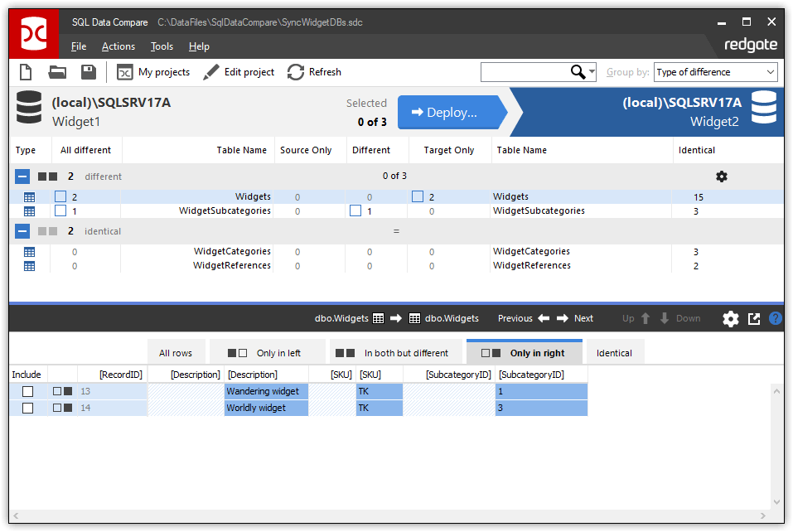793x532 pixels.
Task: Click the source database Widget1 icon
Action: point(29,107)
